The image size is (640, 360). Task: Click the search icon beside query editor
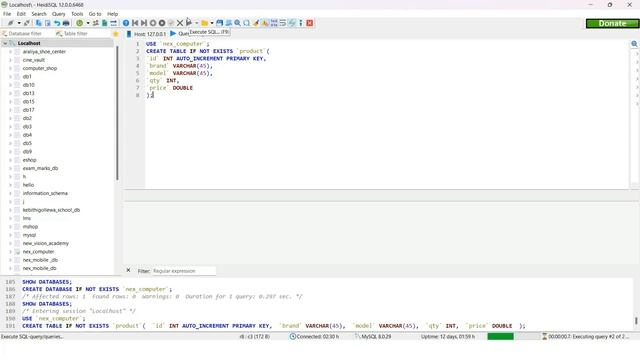[x=634, y=44]
